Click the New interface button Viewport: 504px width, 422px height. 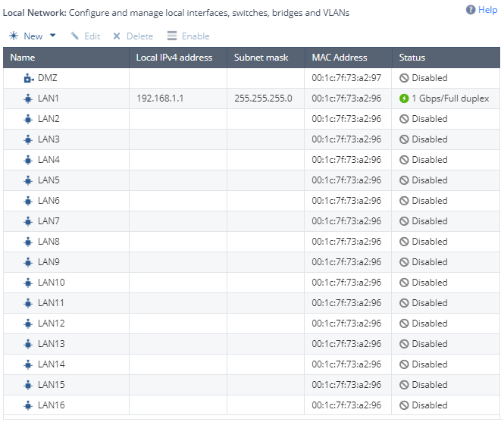[26, 36]
